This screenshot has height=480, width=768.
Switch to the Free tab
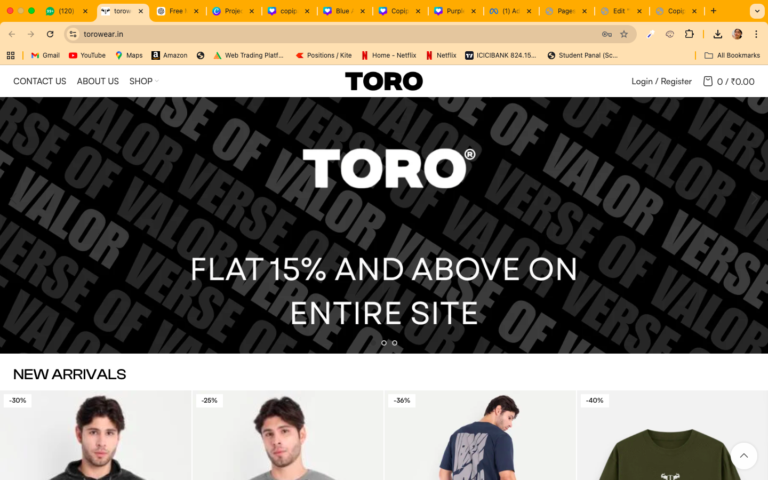(178, 11)
